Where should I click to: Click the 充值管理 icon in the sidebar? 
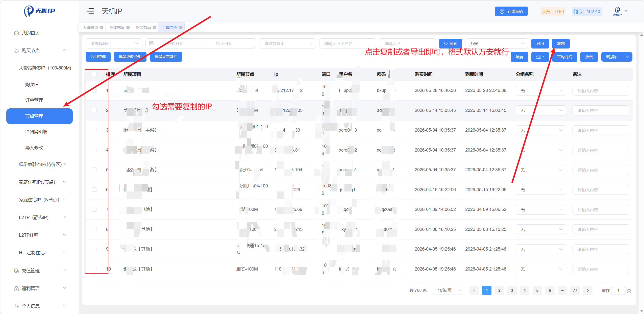pos(16,271)
